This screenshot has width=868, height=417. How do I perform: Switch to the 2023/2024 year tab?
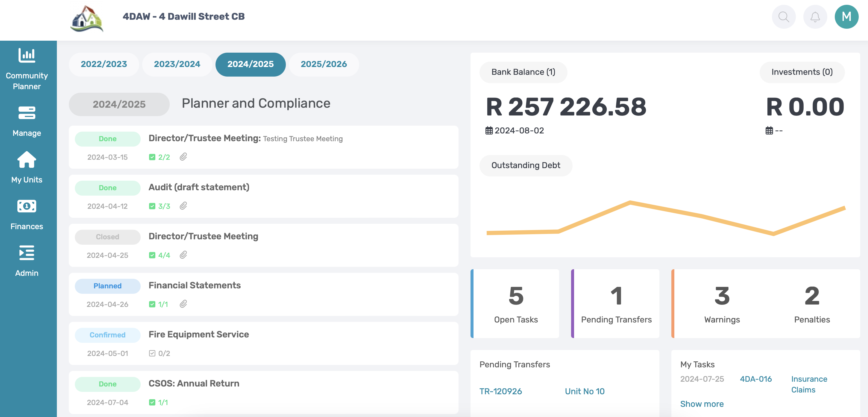[177, 64]
